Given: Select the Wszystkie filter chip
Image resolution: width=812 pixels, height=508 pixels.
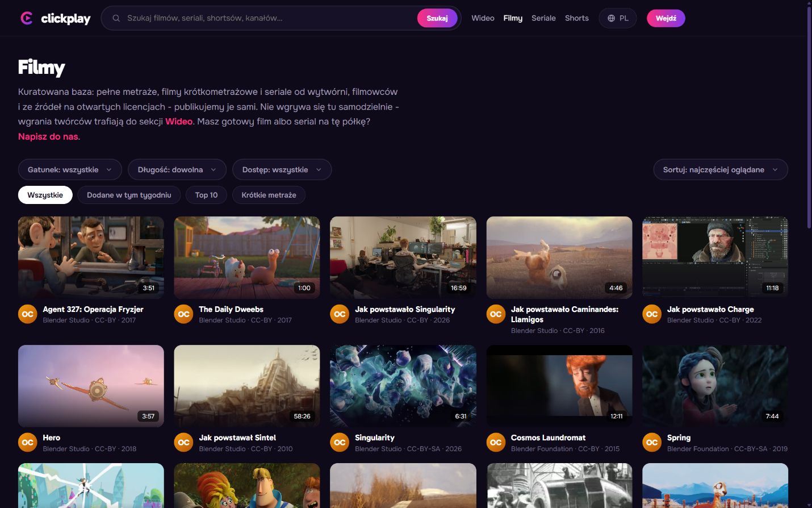Looking at the screenshot, I should (45, 195).
